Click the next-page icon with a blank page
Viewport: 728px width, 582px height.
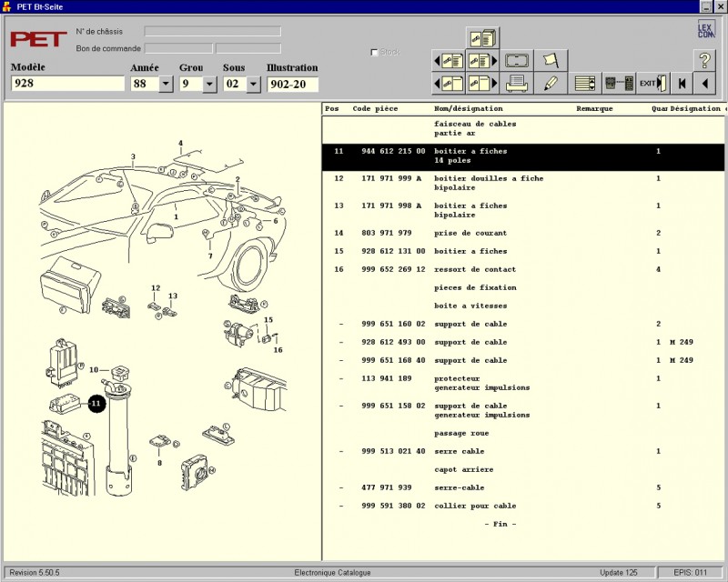482,84
